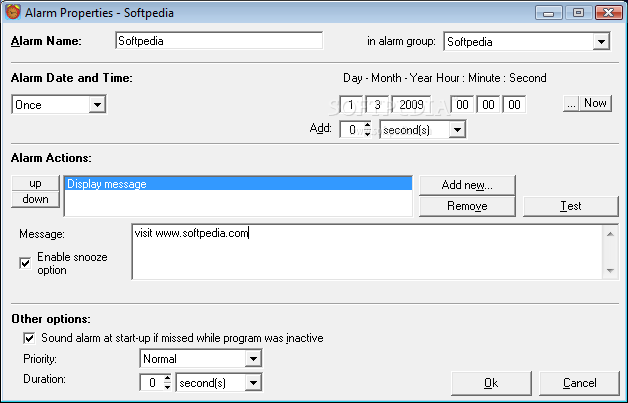This screenshot has height=403, width=628.
Task: Move action down in the list
Action: tap(36, 199)
